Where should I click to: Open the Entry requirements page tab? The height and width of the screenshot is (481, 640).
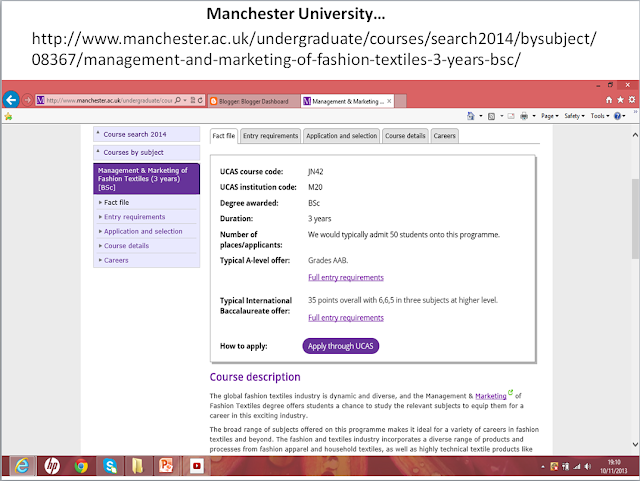tap(271, 136)
